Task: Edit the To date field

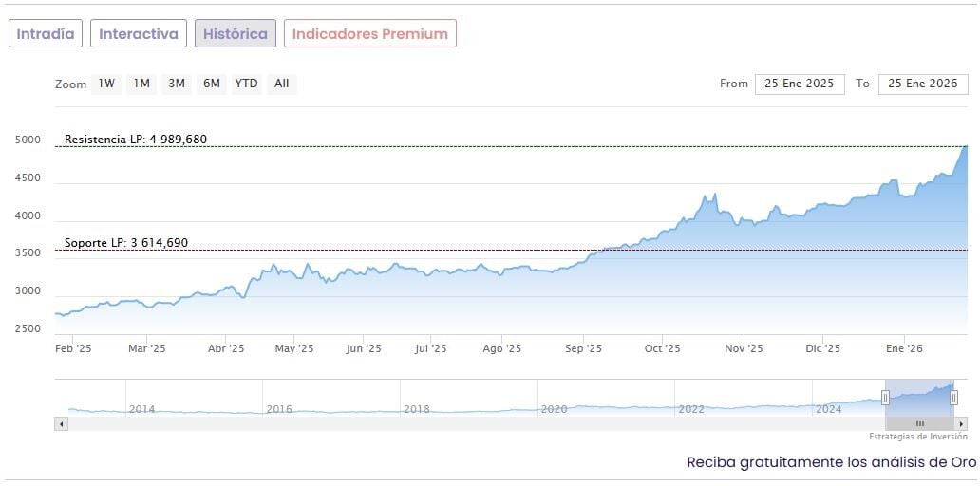Action: click(x=922, y=84)
